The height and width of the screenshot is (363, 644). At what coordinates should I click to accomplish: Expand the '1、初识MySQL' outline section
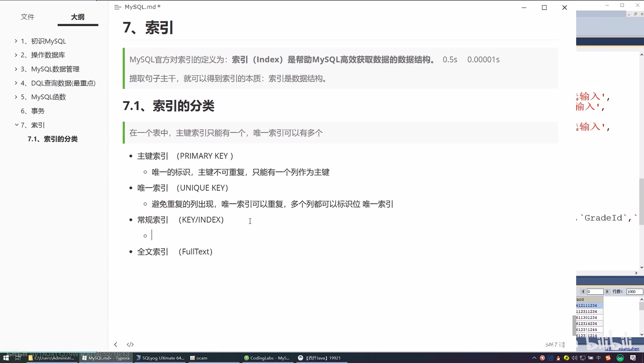(16, 41)
